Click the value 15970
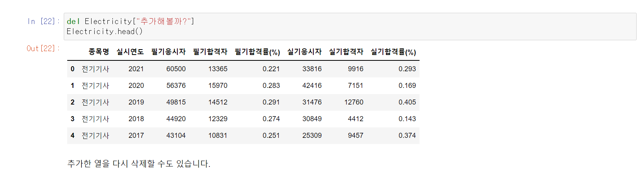Viewport: 644px width, 187px height. 218,86
